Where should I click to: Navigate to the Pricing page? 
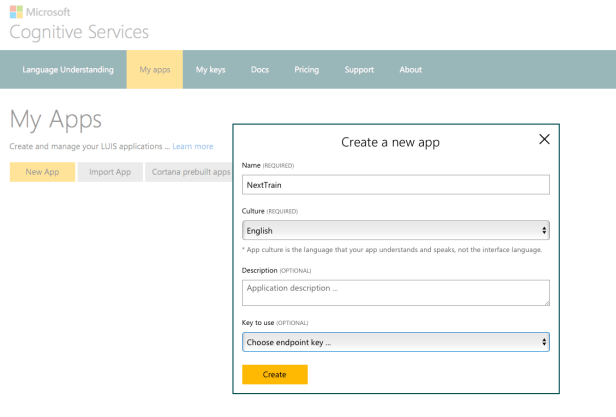pyautogui.click(x=307, y=70)
